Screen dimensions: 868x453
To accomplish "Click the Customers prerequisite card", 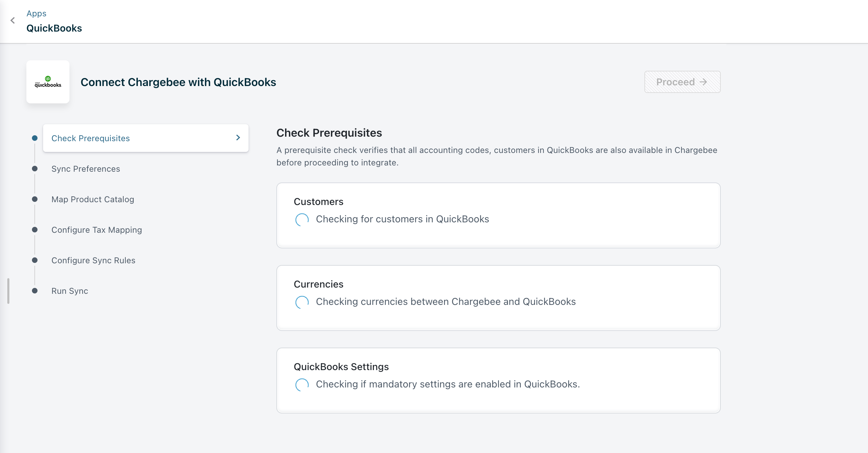I will [498, 215].
